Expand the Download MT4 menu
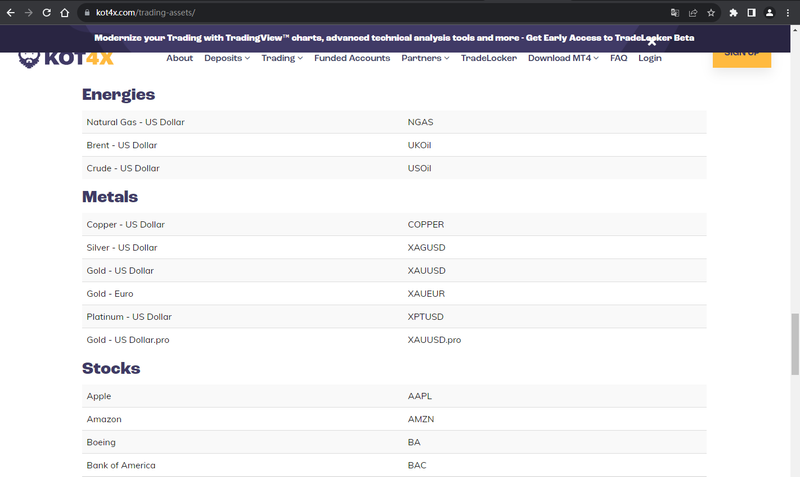Image resolution: width=800 pixels, height=477 pixels. [563, 58]
